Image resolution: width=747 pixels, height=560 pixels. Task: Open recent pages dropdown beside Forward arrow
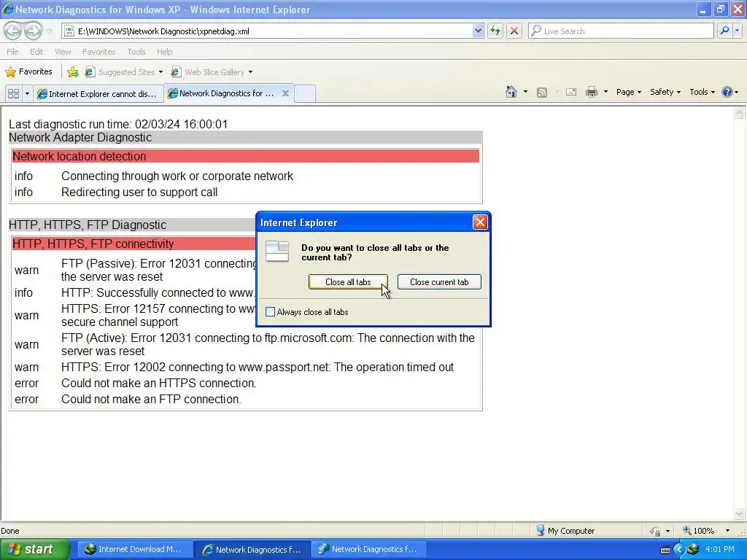pyautogui.click(x=50, y=31)
